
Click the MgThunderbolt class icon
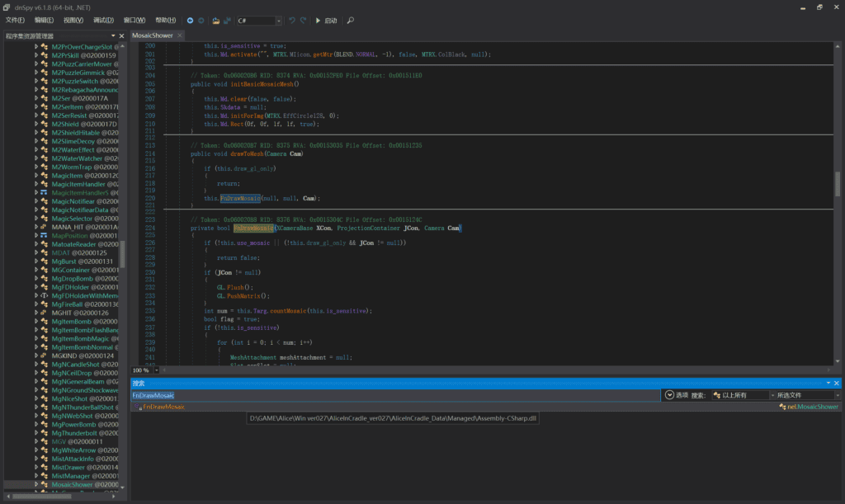click(x=45, y=433)
